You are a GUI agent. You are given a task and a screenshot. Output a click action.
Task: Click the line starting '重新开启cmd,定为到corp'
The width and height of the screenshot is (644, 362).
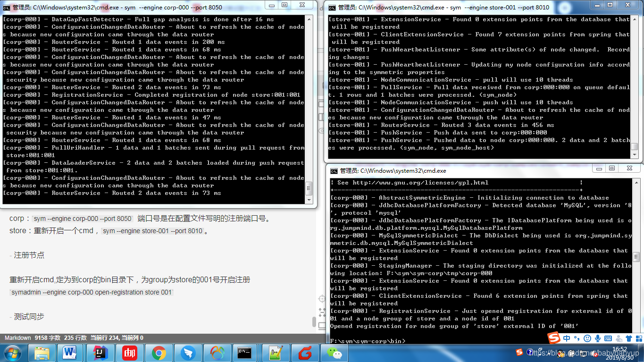click(130, 280)
